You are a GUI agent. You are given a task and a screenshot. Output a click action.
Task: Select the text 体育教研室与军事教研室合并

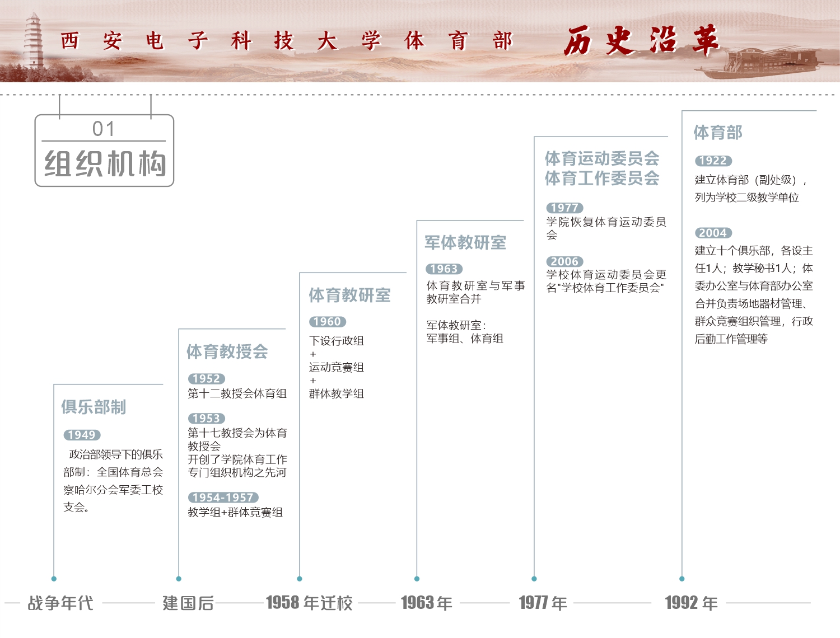coord(476,292)
